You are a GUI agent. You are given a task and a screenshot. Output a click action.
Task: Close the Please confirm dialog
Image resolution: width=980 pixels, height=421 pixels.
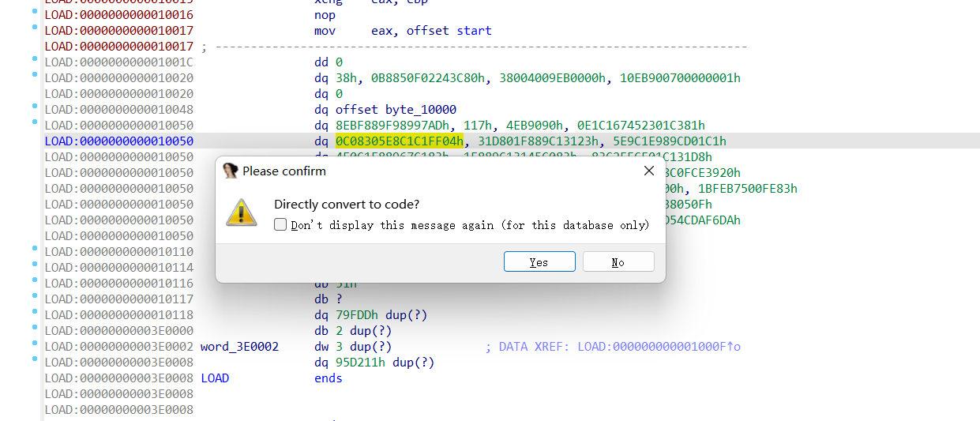pos(648,171)
